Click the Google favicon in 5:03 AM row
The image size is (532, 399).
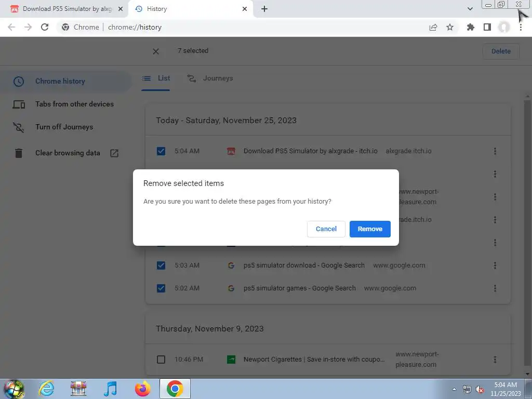pyautogui.click(x=231, y=265)
